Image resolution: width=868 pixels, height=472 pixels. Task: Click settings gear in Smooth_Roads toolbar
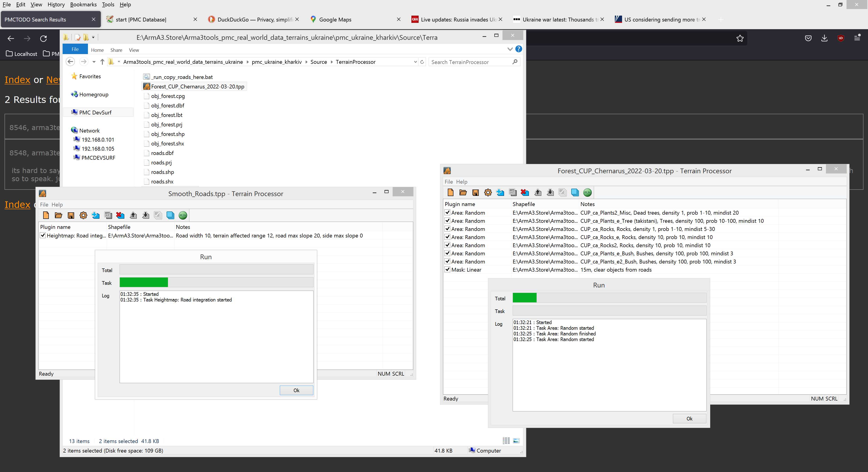[x=83, y=216]
